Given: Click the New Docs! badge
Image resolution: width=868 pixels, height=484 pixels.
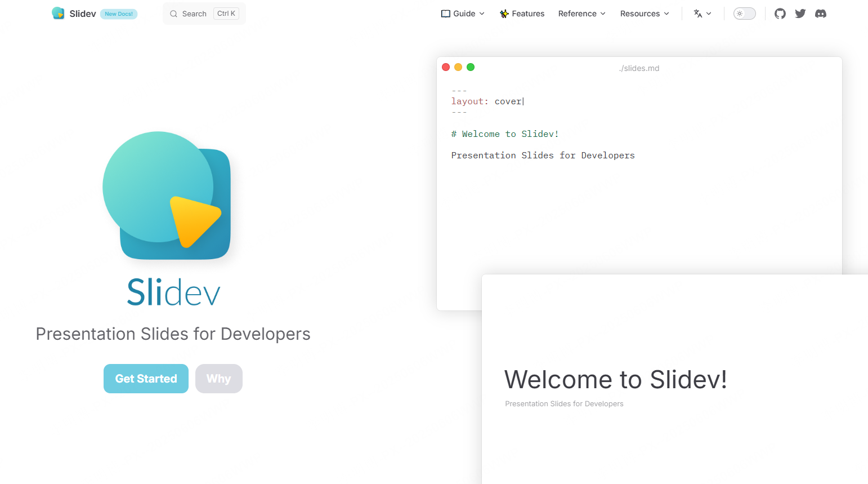Looking at the screenshot, I should click(x=119, y=14).
